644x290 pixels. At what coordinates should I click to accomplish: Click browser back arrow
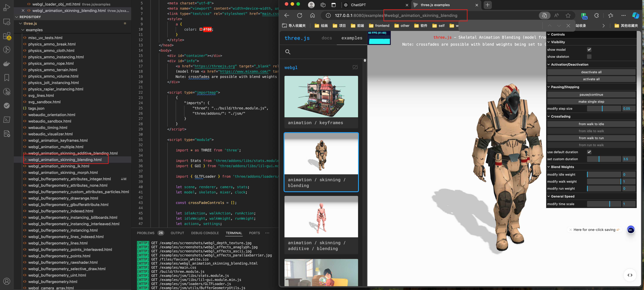tap(287, 15)
